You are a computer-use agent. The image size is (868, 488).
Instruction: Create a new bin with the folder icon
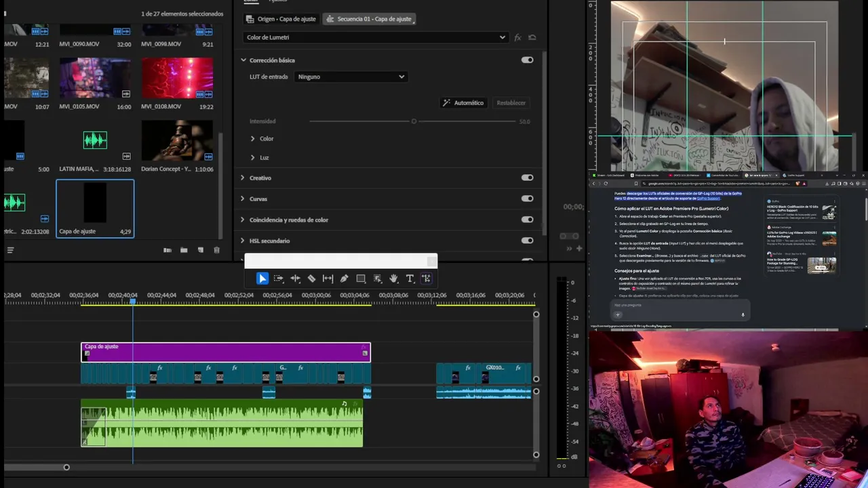point(184,250)
